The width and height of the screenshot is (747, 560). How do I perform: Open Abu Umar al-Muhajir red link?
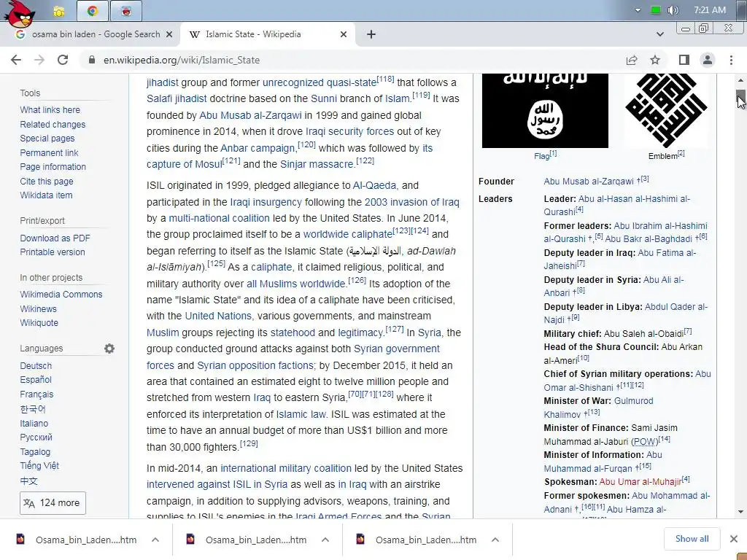point(640,482)
